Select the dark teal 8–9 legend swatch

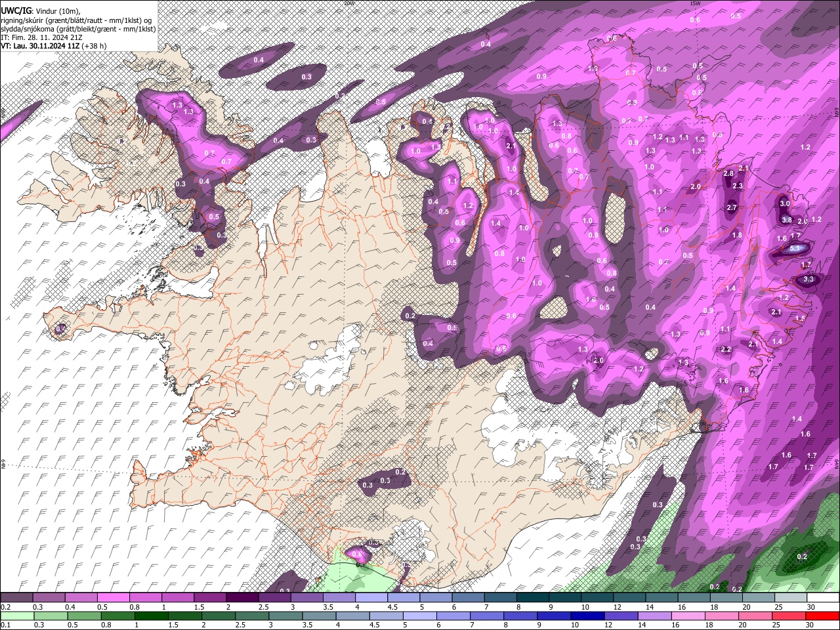coord(532,598)
